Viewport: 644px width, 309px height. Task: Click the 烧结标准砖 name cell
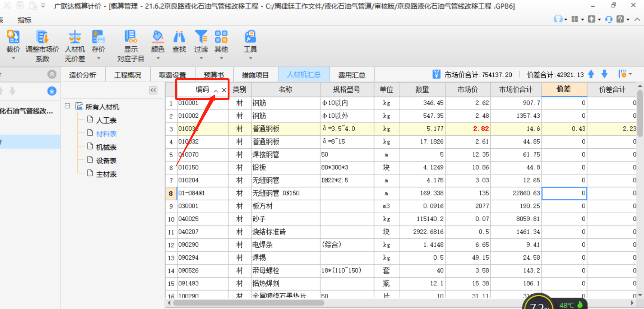coord(286,232)
